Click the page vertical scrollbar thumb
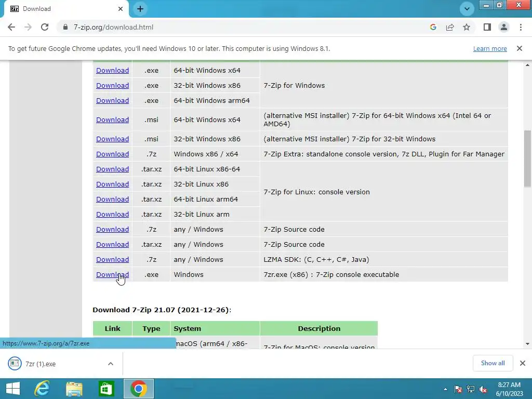532x399 pixels. pyautogui.click(x=527, y=158)
